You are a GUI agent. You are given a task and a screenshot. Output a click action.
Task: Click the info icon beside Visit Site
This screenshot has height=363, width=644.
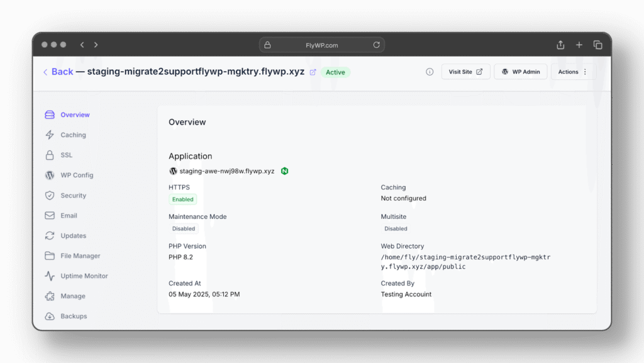click(430, 72)
